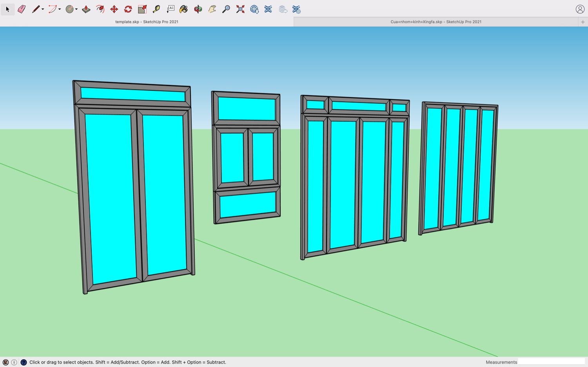
Task: Activate the Push/Pull tool
Action: pyautogui.click(x=86, y=9)
